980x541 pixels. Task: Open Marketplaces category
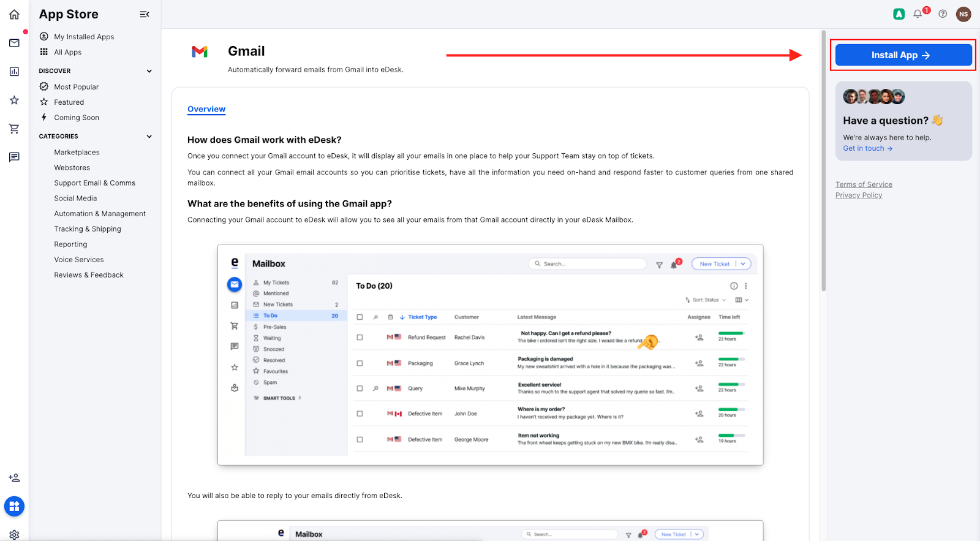coord(77,153)
